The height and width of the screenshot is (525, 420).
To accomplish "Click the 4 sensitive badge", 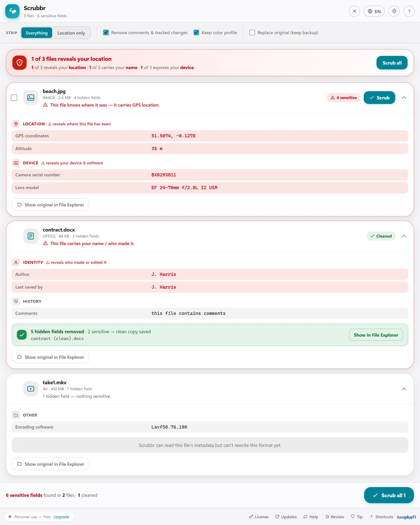I will pos(343,98).
